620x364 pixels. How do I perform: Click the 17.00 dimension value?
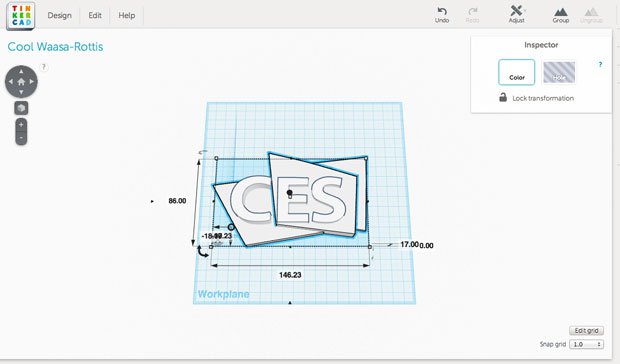[x=409, y=244]
